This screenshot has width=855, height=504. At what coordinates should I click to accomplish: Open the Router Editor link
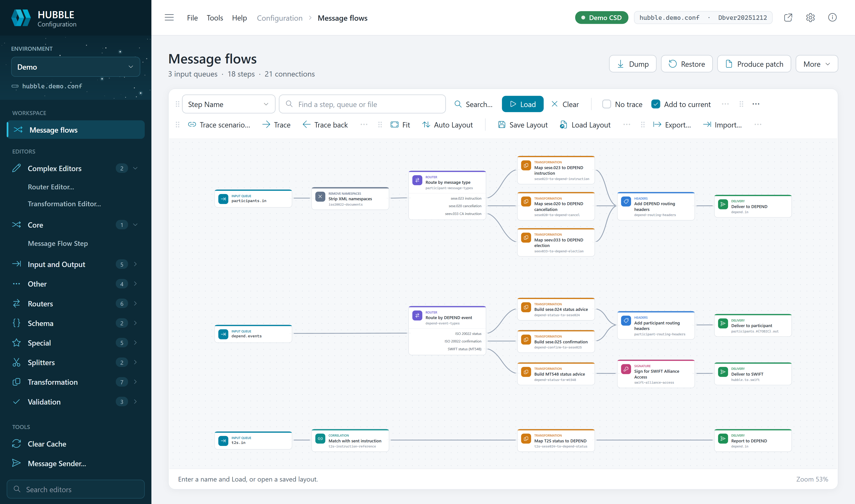[51, 187]
